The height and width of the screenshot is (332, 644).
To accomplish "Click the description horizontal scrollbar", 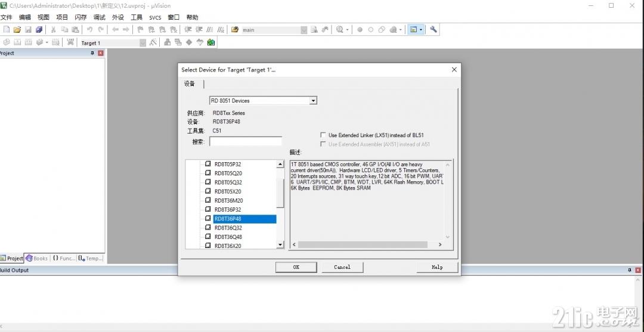I will coord(363,244).
